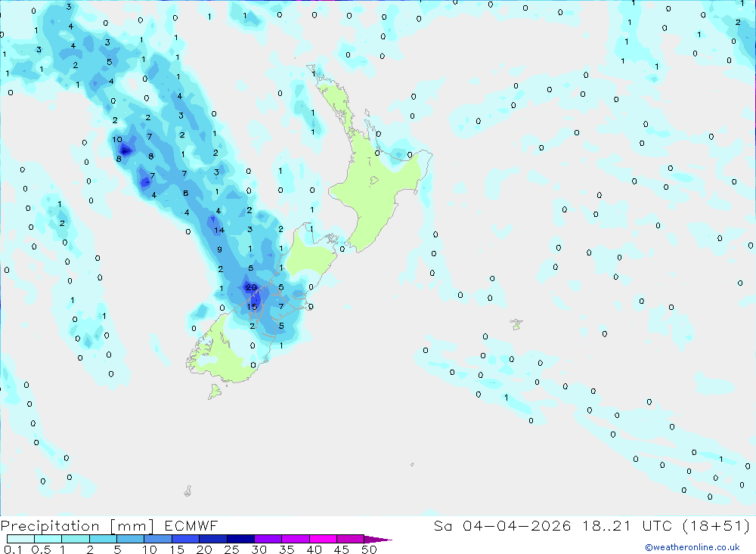Select the 15–20 mm legend swatch

186,539
